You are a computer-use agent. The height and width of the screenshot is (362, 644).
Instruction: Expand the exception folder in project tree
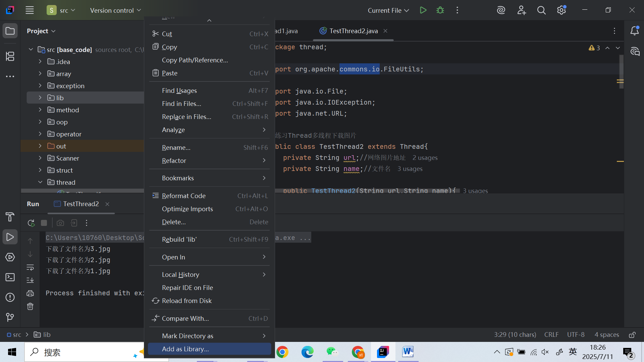(40, 86)
